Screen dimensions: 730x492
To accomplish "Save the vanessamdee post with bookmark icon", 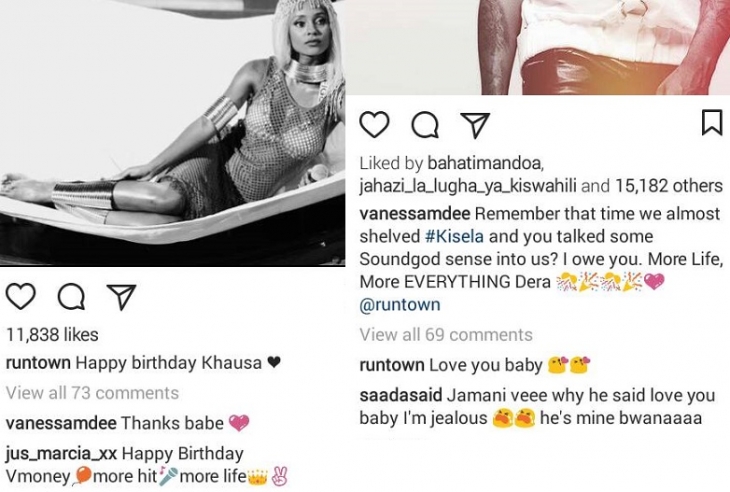I will point(712,123).
